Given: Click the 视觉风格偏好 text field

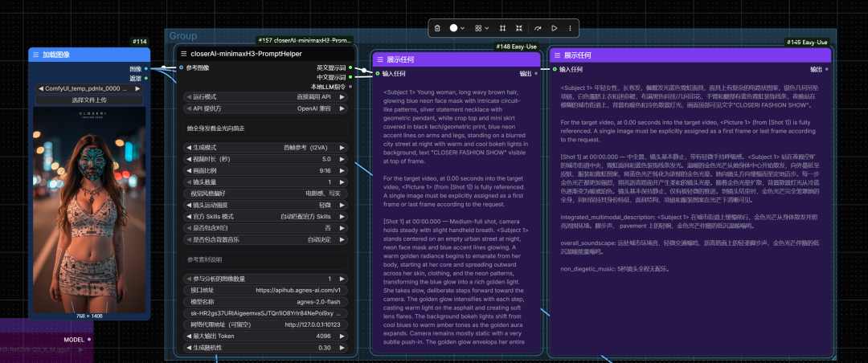Looking at the screenshot, I should (x=266, y=194).
